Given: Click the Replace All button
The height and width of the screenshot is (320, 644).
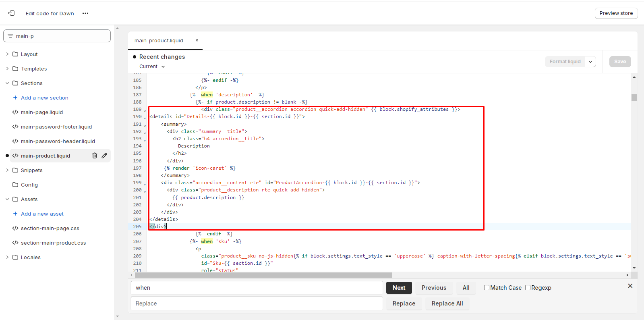Looking at the screenshot, I should tap(447, 303).
